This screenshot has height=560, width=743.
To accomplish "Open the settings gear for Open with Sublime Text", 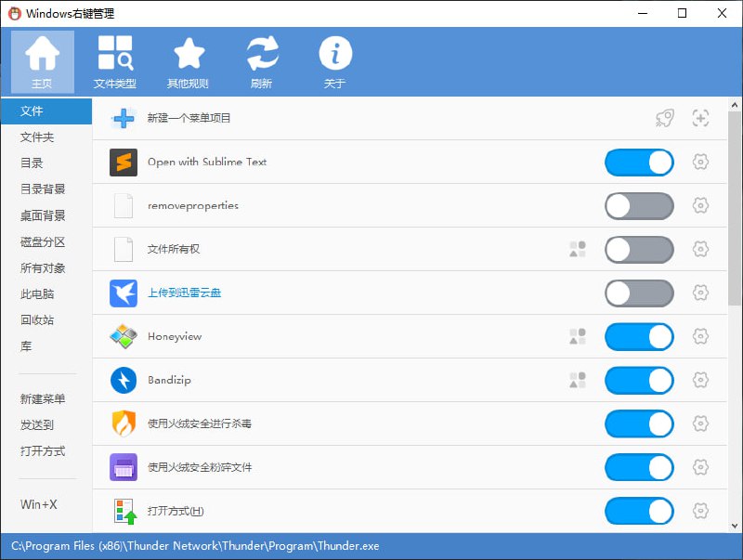I will (701, 163).
